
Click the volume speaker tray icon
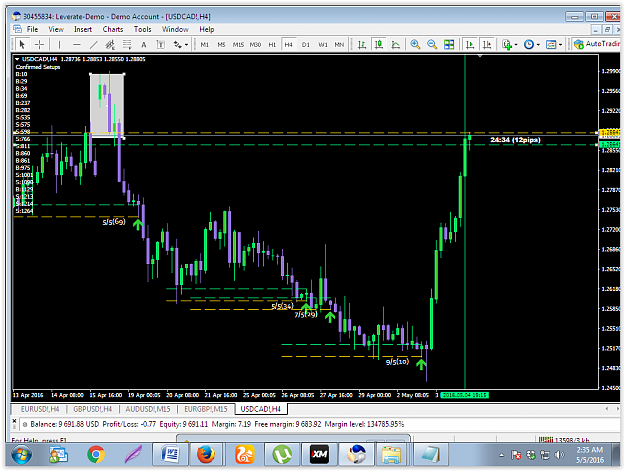560,455
